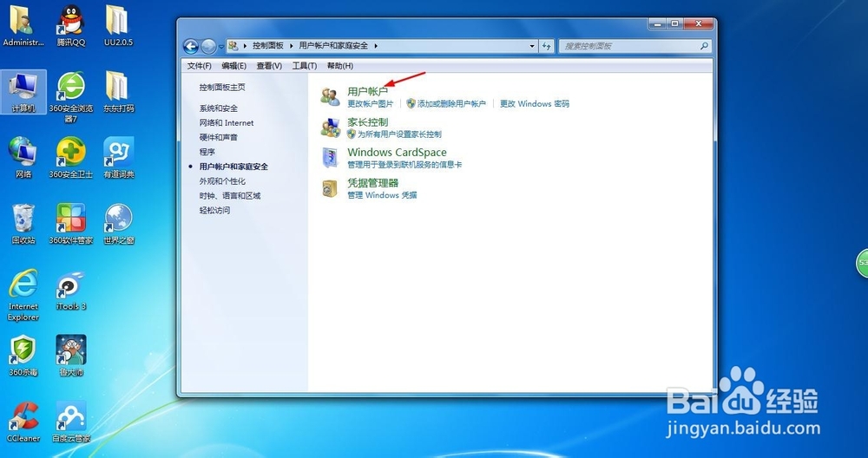The image size is (868, 458).
Task: Click the Windows CardSpace icon
Action: (331, 158)
